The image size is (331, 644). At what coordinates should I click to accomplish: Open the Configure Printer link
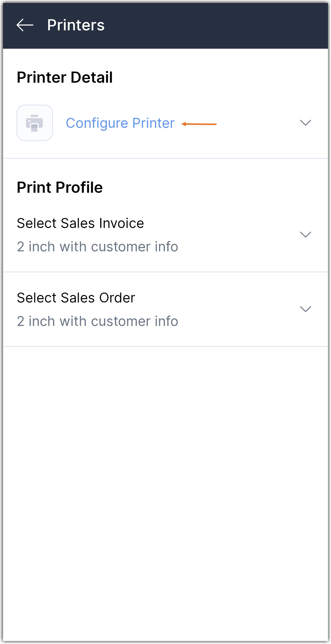pos(120,123)
